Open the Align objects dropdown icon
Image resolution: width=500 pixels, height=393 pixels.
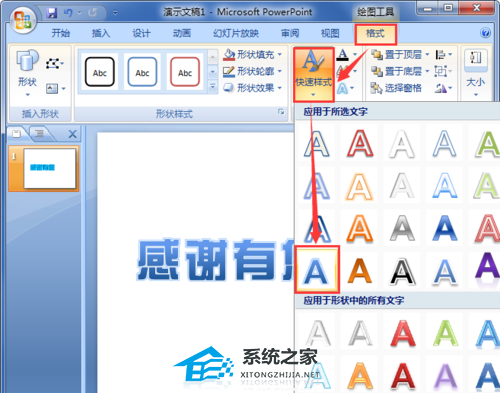443,54
